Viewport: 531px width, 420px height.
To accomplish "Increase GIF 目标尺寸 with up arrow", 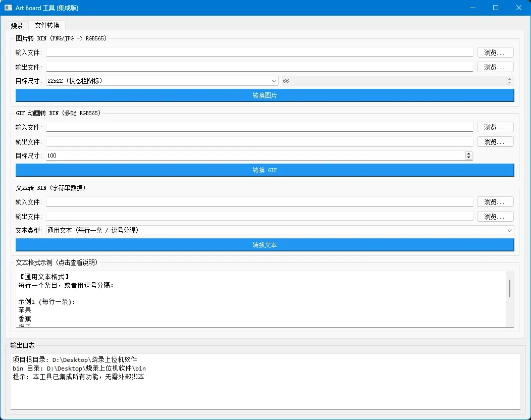I will coord(469,153).
